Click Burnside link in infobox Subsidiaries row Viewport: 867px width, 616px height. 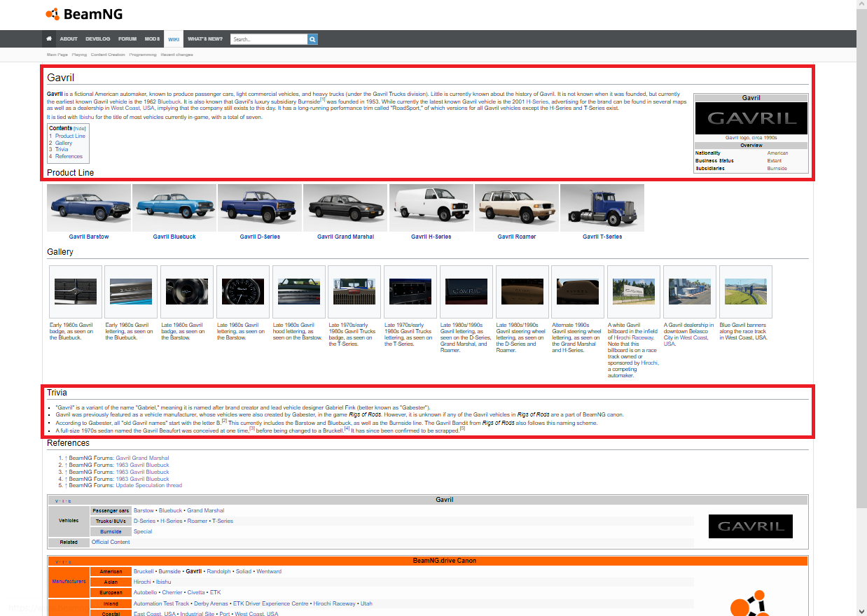(x=777, y=169)
